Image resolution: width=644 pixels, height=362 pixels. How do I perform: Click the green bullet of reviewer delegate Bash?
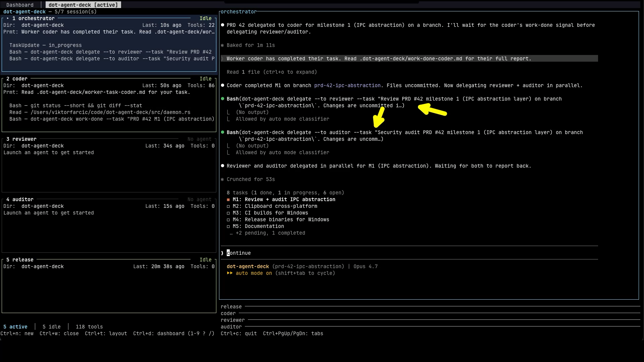[x=222, y=99]
